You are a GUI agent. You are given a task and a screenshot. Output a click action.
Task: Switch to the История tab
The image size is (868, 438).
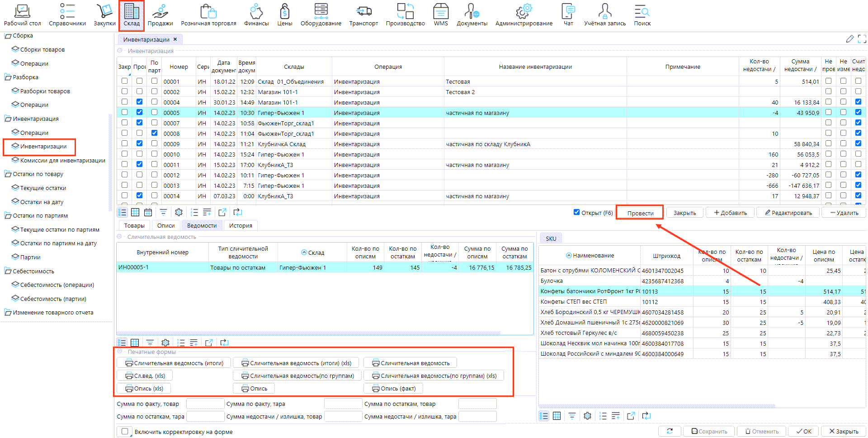coord(240,225)
